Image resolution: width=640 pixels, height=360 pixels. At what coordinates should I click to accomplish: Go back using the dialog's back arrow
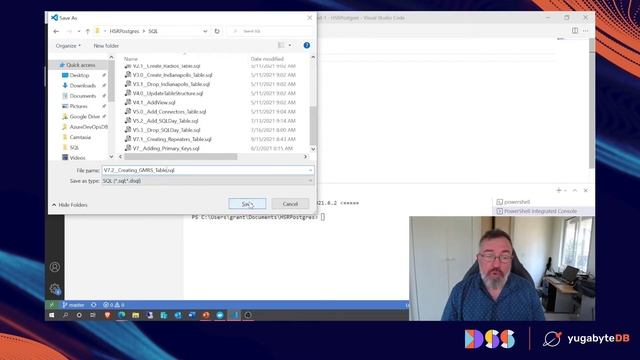pyautogui.click(x=56, y=31)
